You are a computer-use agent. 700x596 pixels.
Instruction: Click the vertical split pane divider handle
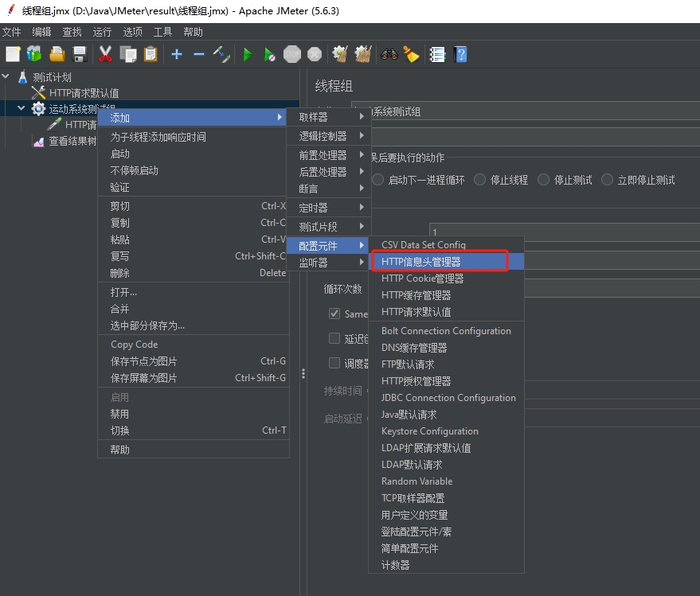(x=303, y=374)
